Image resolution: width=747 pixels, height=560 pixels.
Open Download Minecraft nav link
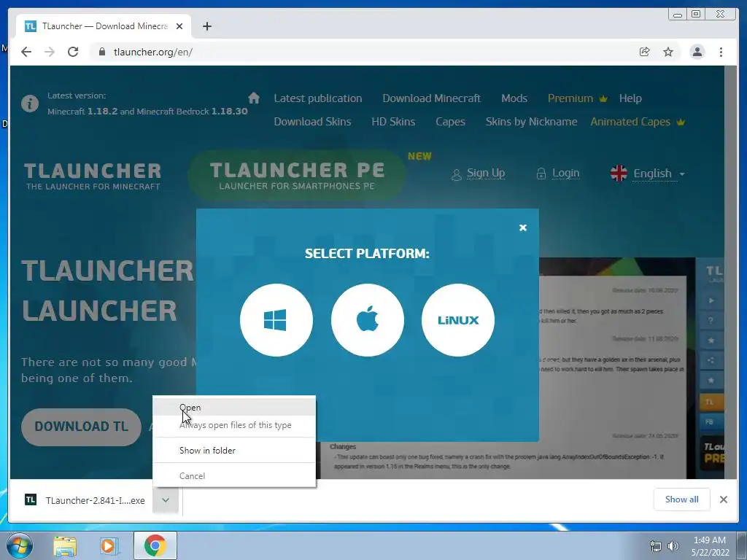(432, 98)
